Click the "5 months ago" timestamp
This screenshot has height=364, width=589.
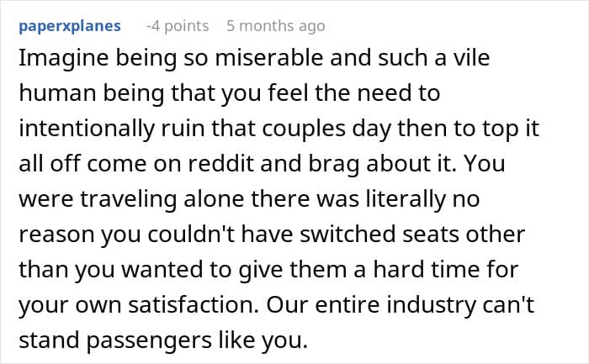click(275, 26)
